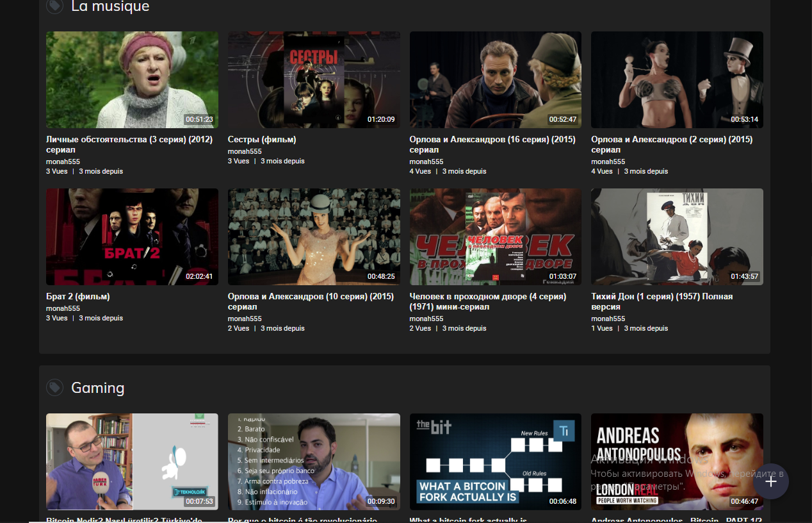The image size is (812, 523).
Task: Open the Andreas Antonopoulos London Real thumbnail
Action: 677,461
